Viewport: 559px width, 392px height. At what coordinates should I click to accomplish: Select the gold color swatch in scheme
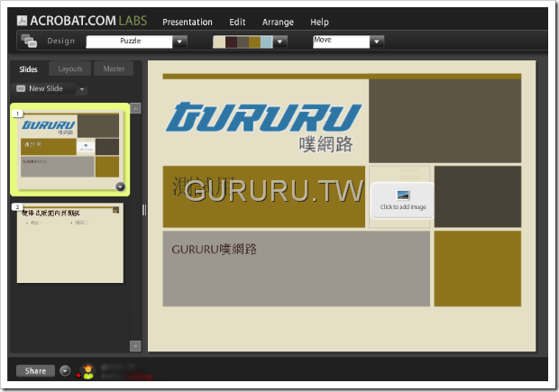pos(255,41)
